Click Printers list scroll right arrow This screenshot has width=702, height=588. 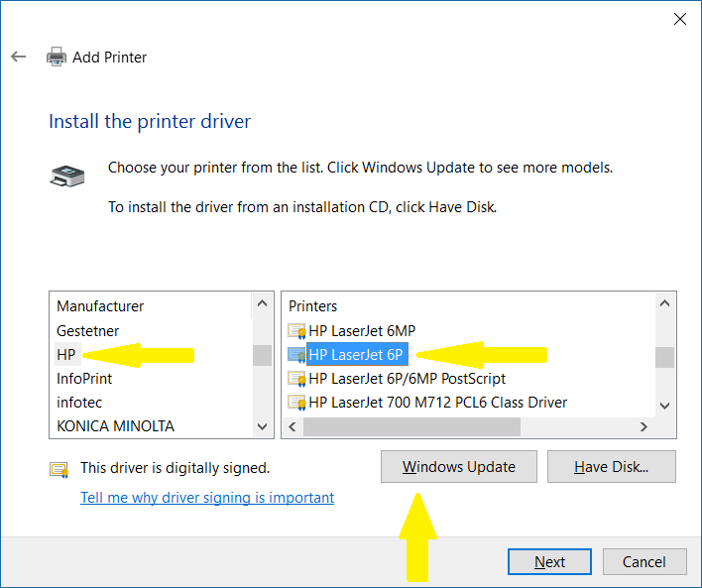click(x=643, y=426)
